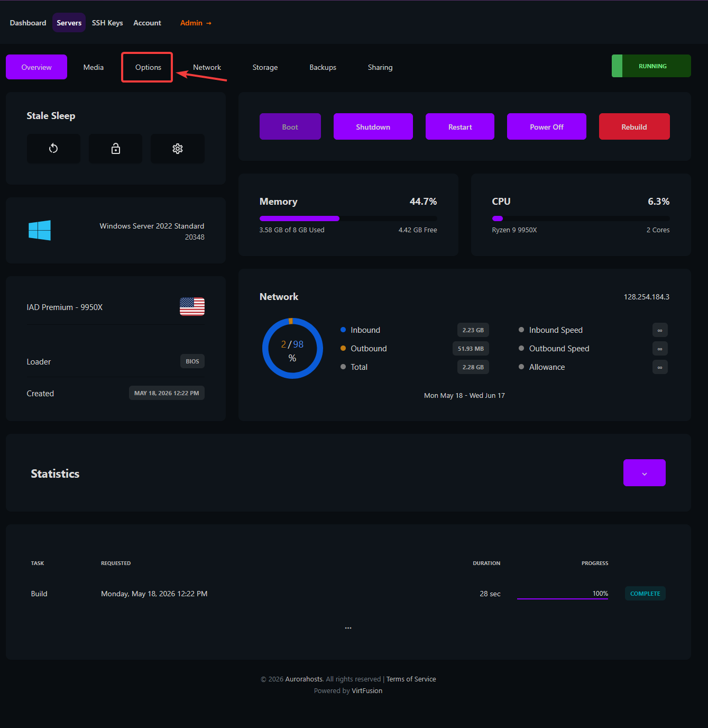Open the gear settings icon under Stale Sleep
The image size is (708, 728).
(x=178, y=149)
